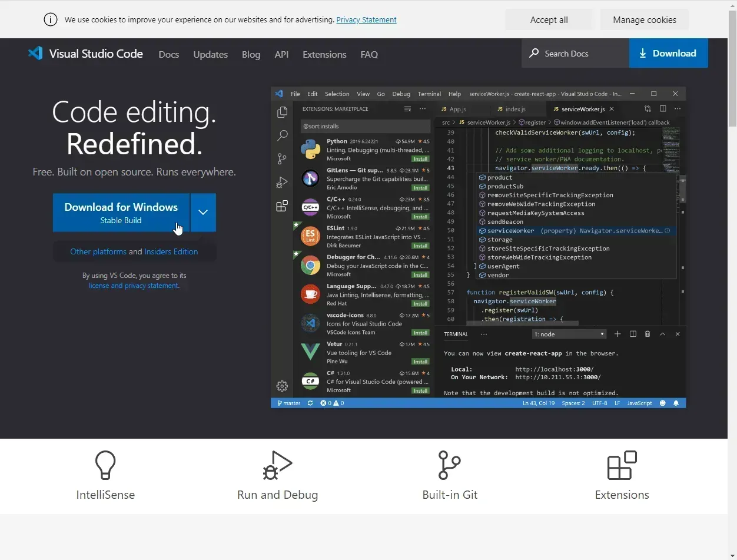The image size is (737, 560).
Task: Click the IntelliSense lightbulb icon
Action: tap(105, 465)
